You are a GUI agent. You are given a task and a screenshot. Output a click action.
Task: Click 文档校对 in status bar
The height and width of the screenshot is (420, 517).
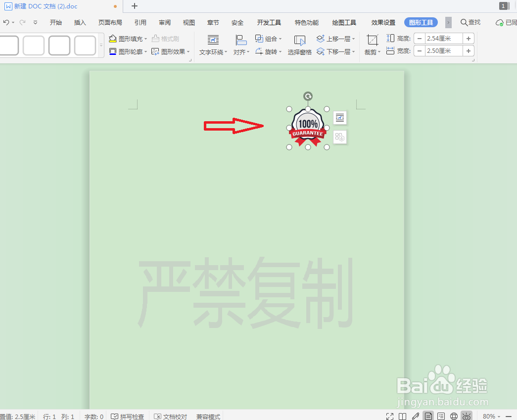click(171, 417)
